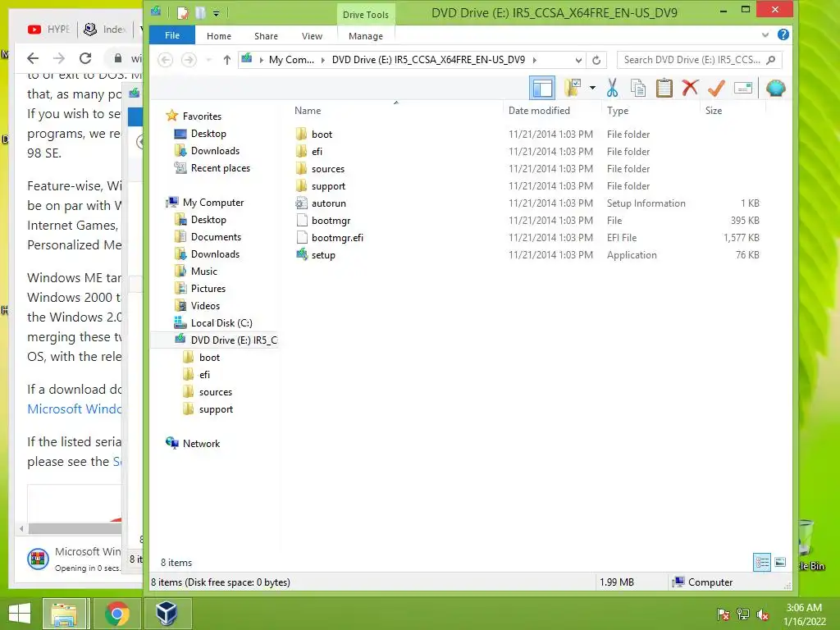Open the File ribbon tab

[172, 35]
